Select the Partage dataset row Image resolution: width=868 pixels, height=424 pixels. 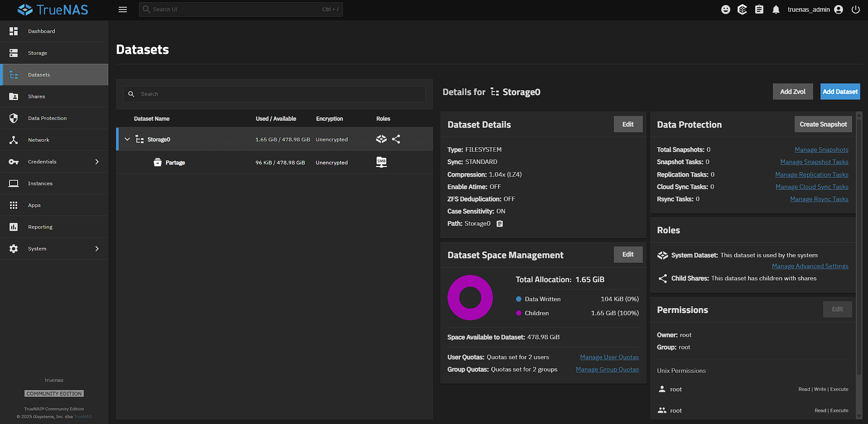[x=275, y=162]
